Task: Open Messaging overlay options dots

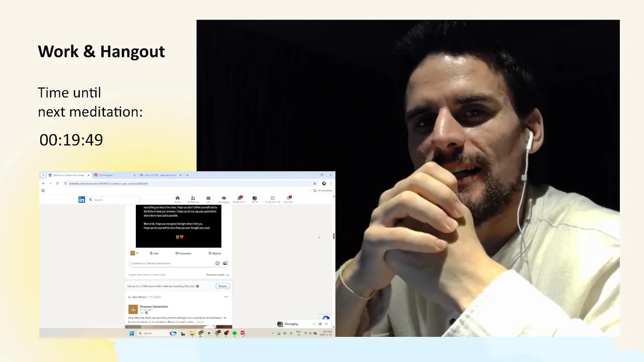Action: [x=314, y=324]
